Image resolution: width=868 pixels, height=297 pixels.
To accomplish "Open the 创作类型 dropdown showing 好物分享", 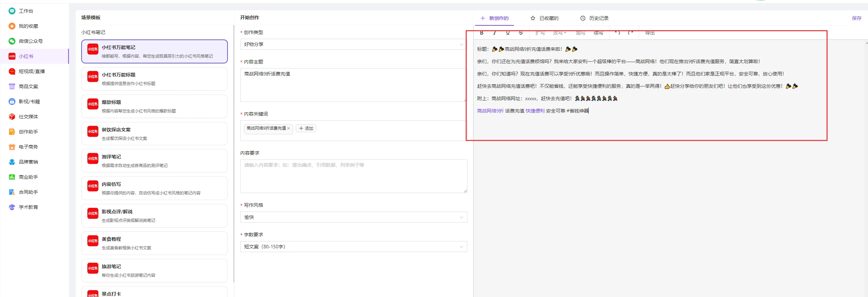I will point(354,44).
